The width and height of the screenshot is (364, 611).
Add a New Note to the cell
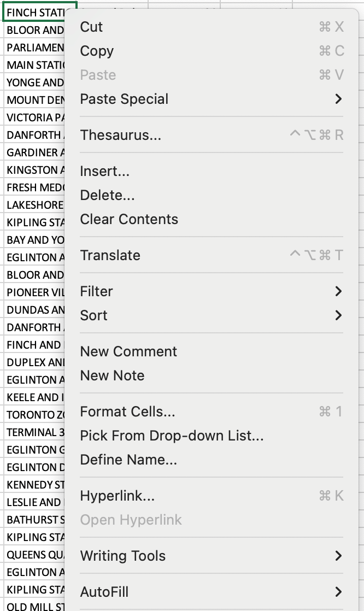tap(113, 375)
